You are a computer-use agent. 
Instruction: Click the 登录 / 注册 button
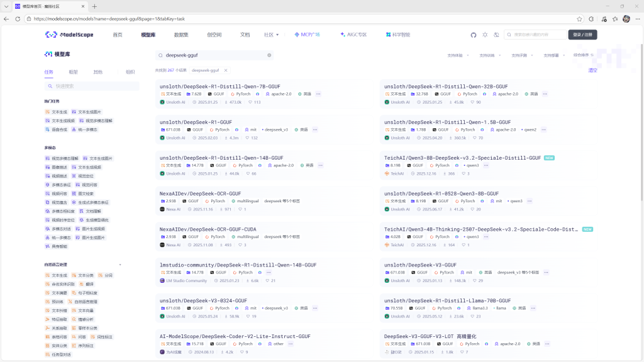point(582,35)
